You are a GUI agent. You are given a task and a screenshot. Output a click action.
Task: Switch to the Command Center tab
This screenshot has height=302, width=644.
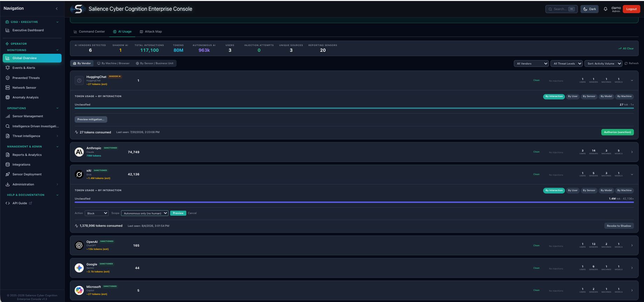tap(89, 31)
